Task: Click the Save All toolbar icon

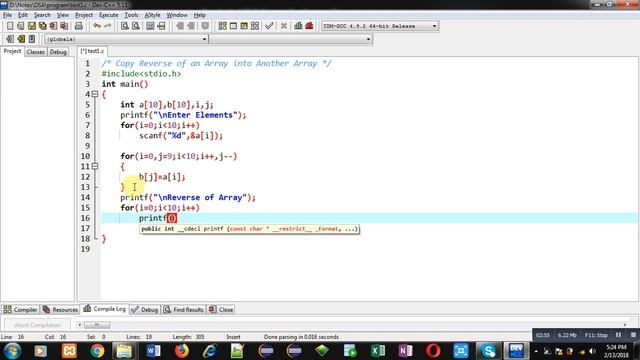Action: pyautogui.click(x=42, y=26)
